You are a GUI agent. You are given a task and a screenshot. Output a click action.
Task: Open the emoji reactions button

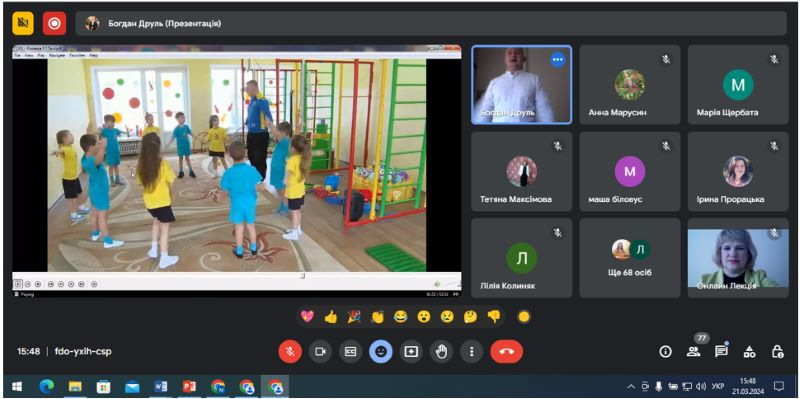(381, 352)
